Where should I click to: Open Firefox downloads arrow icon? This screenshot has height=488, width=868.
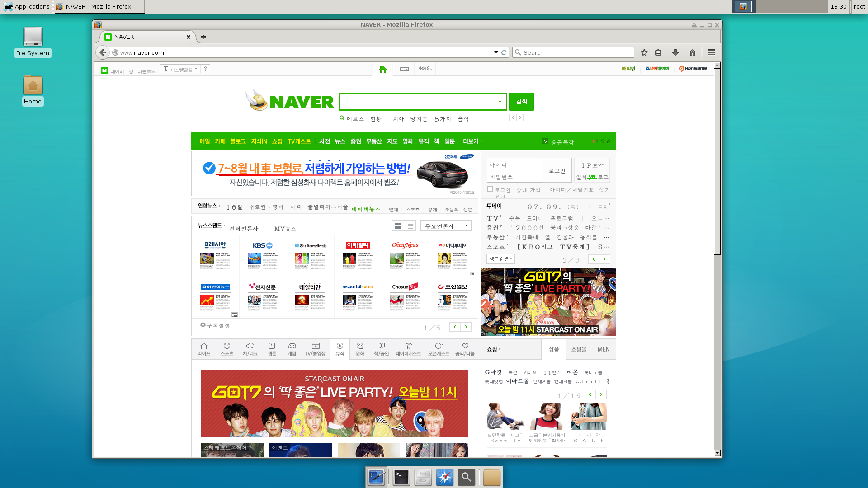[x=675, y=52]
